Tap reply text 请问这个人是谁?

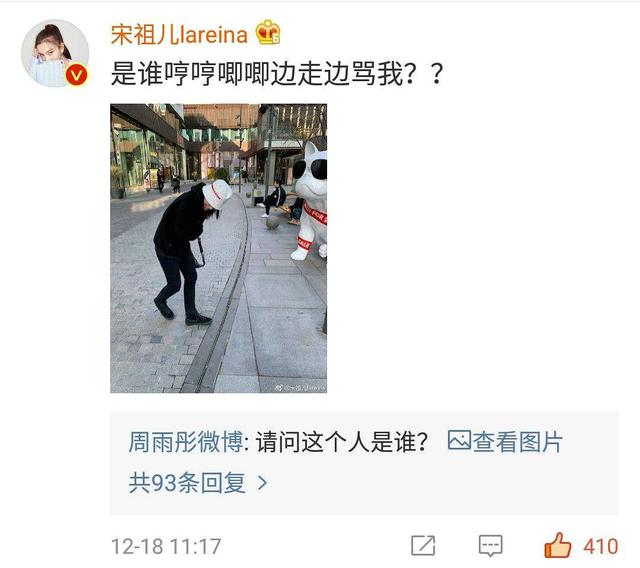(342, 442)
